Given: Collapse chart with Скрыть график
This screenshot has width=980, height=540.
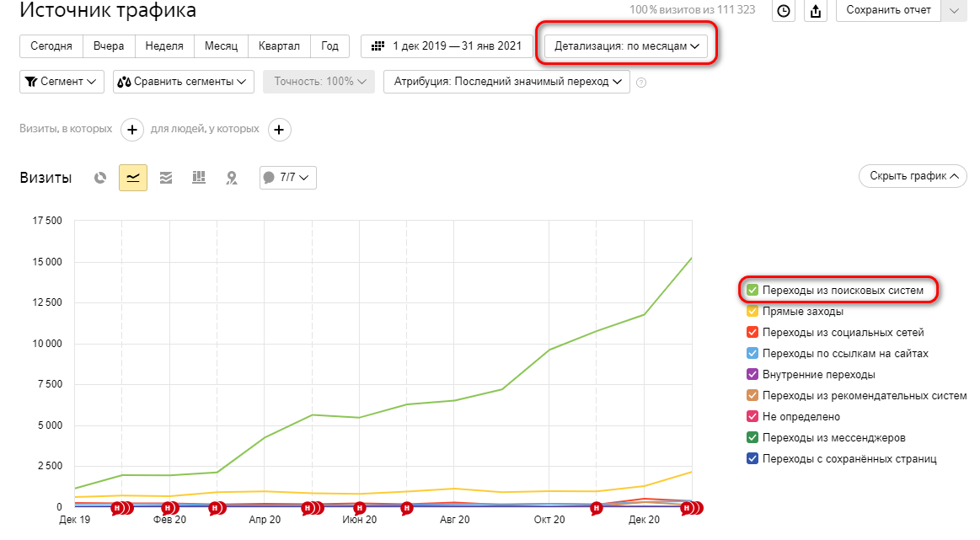Looking at the screenshot, I should point(913,176).
